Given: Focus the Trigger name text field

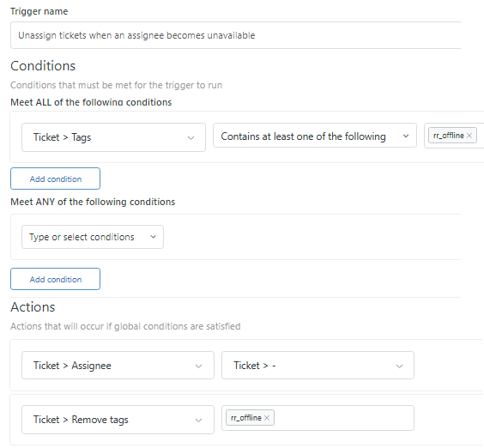Looking at the screenshot, I should click(236, 35).
